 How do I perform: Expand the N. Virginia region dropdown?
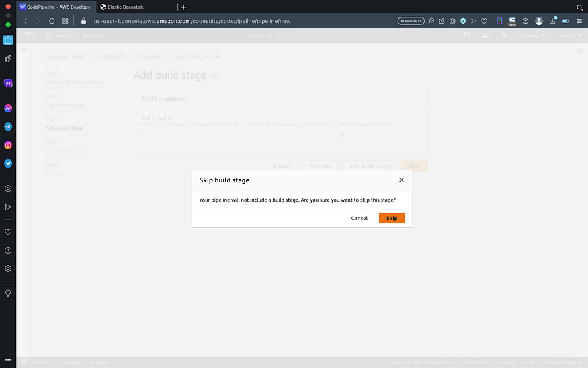tap(532, 36)
